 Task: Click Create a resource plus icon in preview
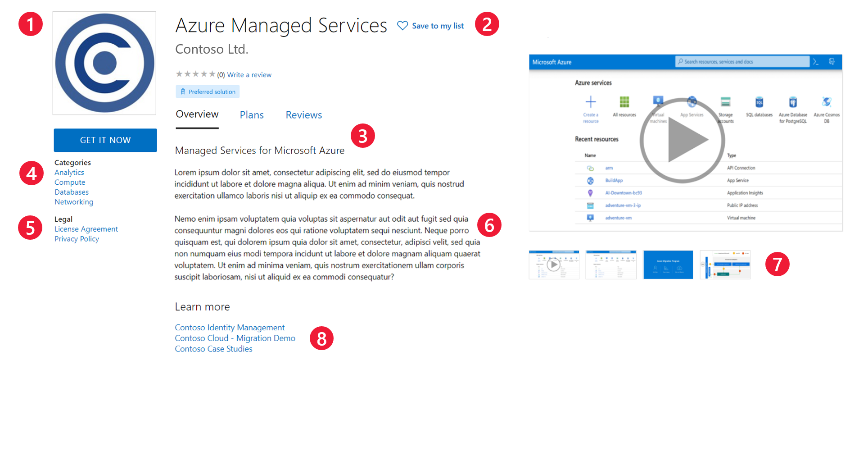[591, 102]
